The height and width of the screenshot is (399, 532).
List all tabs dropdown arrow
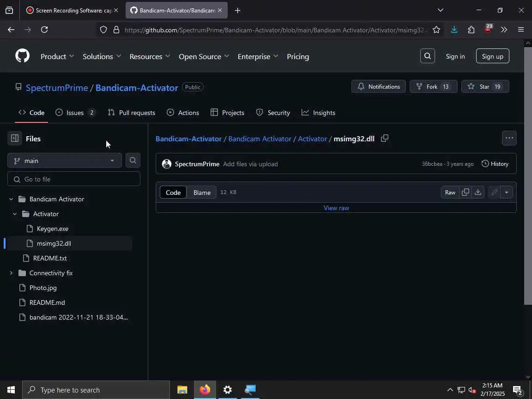pos(441,10)
